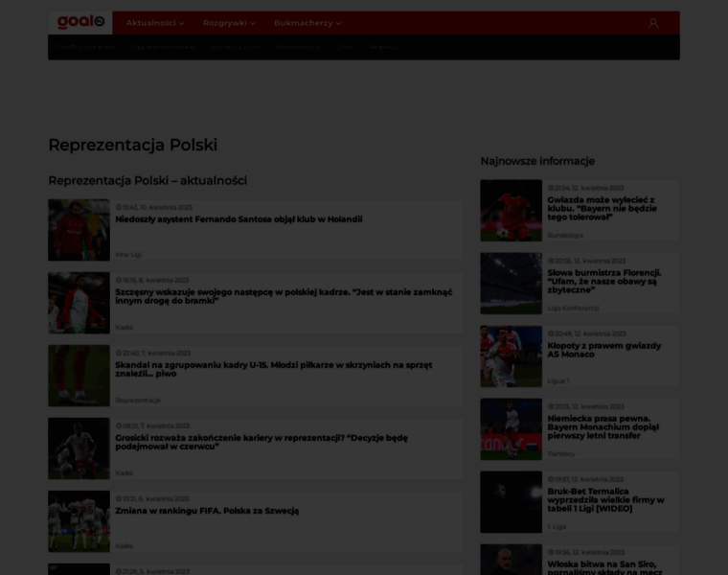Go to Wyniki na żywo
The width and height of the screenshot is (728, 575).
coord(235,47)
